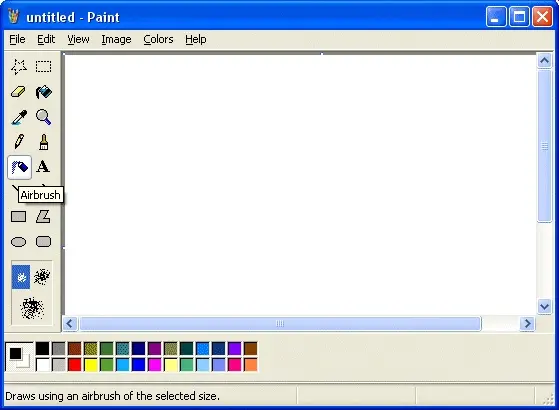Pick the pale yellow color swatch

(x=171, y=364)
